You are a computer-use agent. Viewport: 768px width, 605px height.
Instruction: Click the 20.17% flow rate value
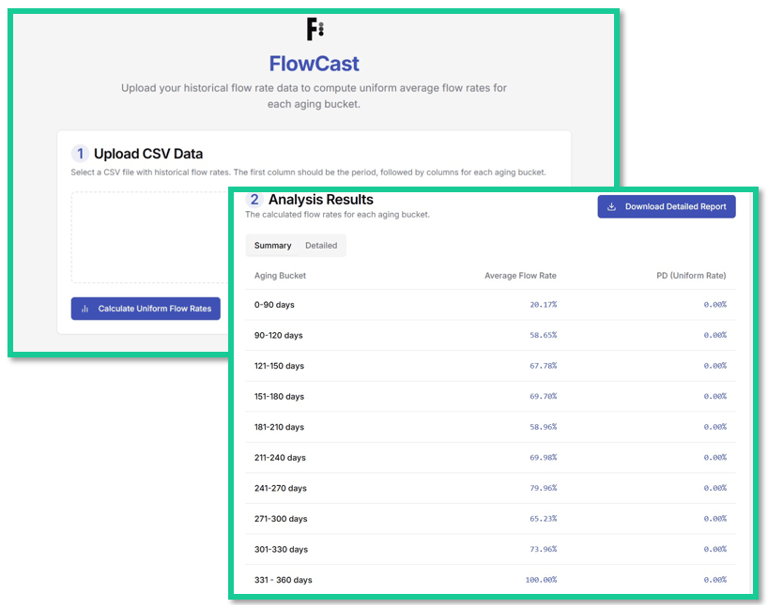[x=541, y=305]
